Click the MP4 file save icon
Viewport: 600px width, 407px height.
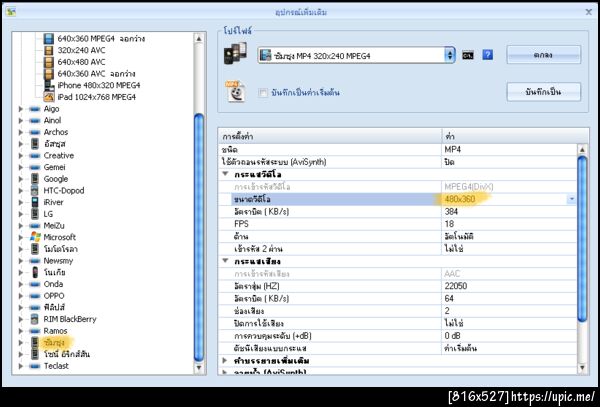pyautogui.click(x=235, y=91)
